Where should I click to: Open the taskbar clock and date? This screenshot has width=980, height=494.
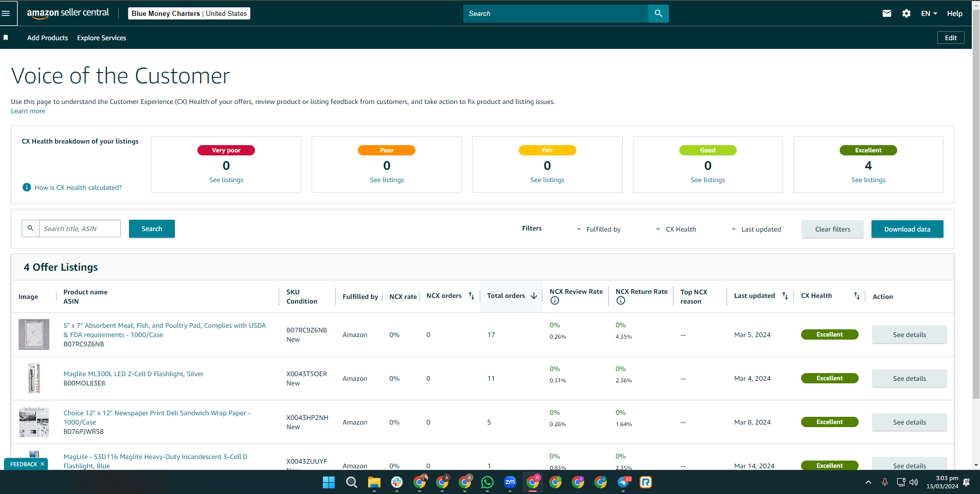pyautogui.click(x=942, y=482)
